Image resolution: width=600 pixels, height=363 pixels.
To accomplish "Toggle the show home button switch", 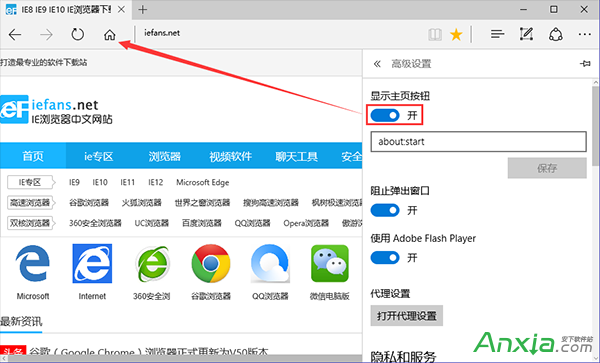I will pos(385,115).
